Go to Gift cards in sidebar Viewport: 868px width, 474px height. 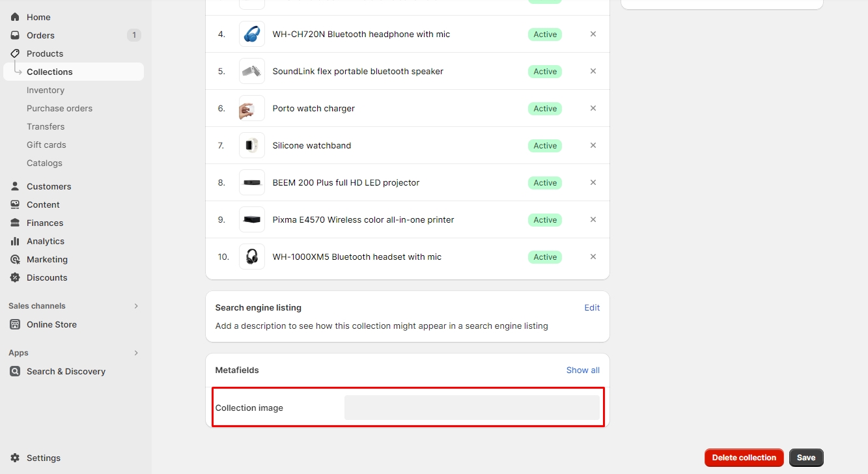46,145
